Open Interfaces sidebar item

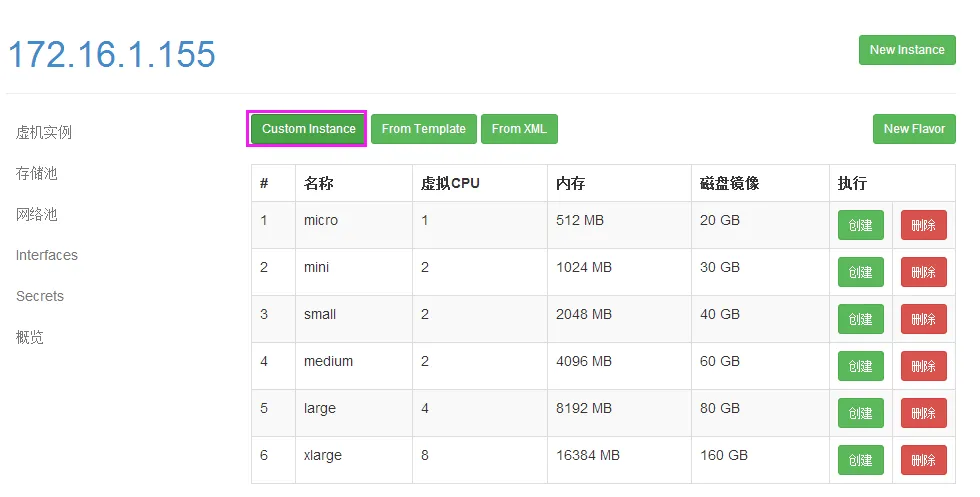[47, 255]
